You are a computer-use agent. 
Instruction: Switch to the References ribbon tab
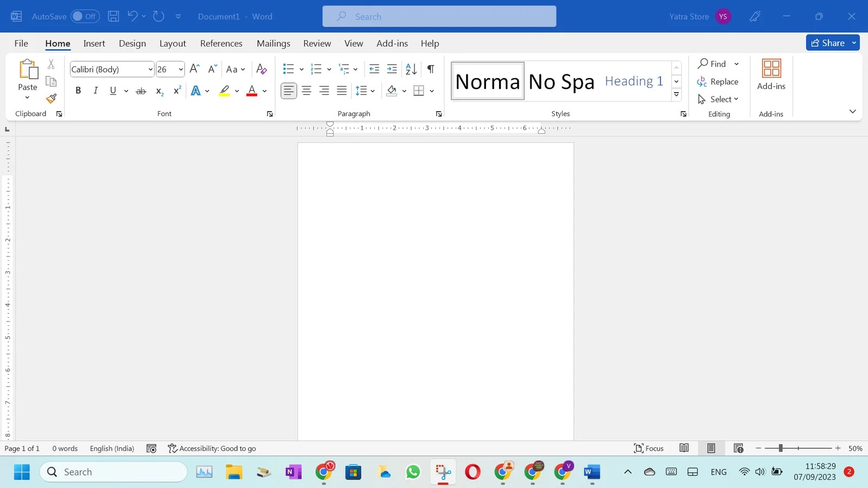click(221, 43)
